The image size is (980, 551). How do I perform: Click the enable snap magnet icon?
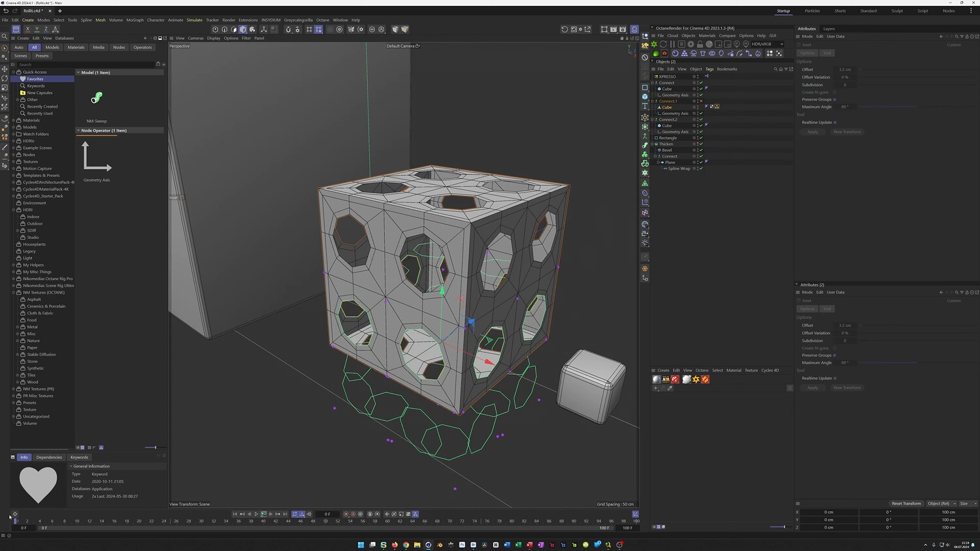[288, 29]
